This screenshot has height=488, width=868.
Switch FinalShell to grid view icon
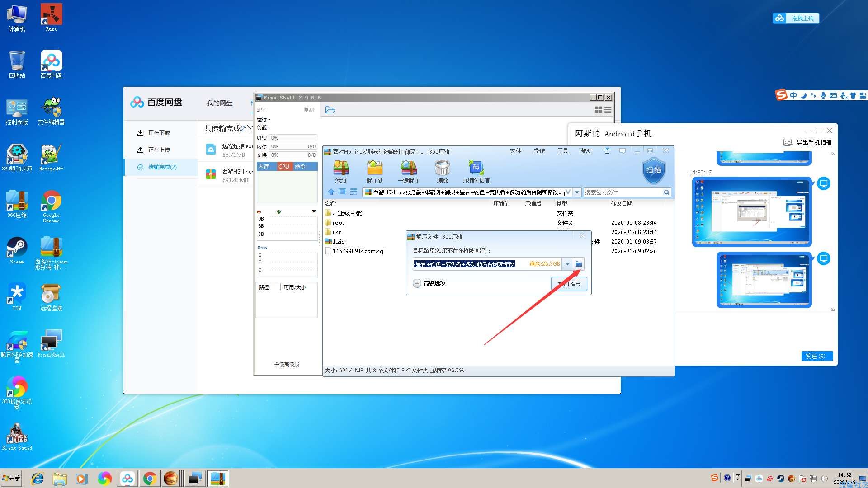tap(598, 110)
